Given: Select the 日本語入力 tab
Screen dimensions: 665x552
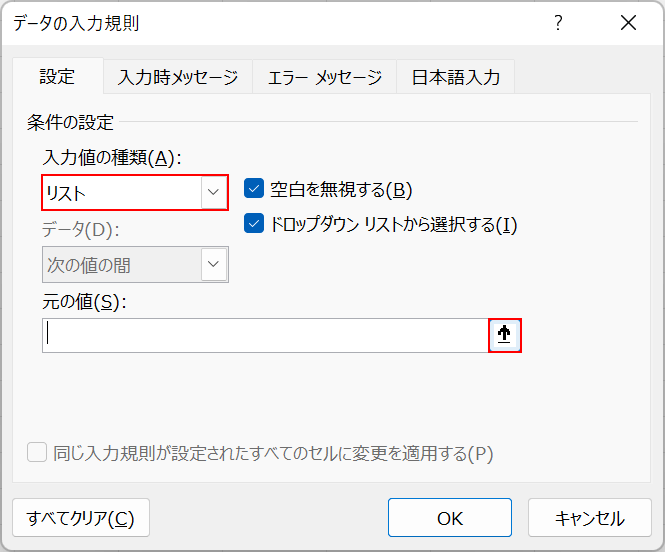Looking at the screenshot, I should tap(456, 77).
